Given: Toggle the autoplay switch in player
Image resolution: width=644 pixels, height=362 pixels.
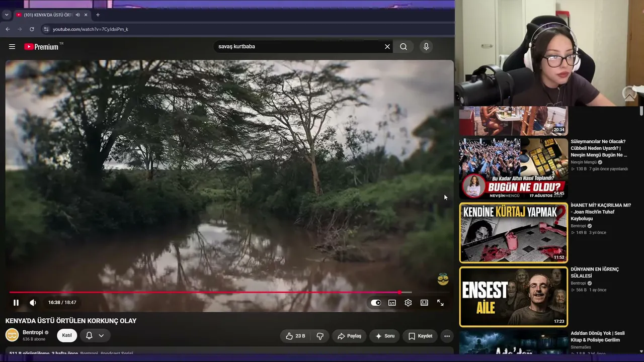Looking at the screenshot, I should [x=376, y=303].
